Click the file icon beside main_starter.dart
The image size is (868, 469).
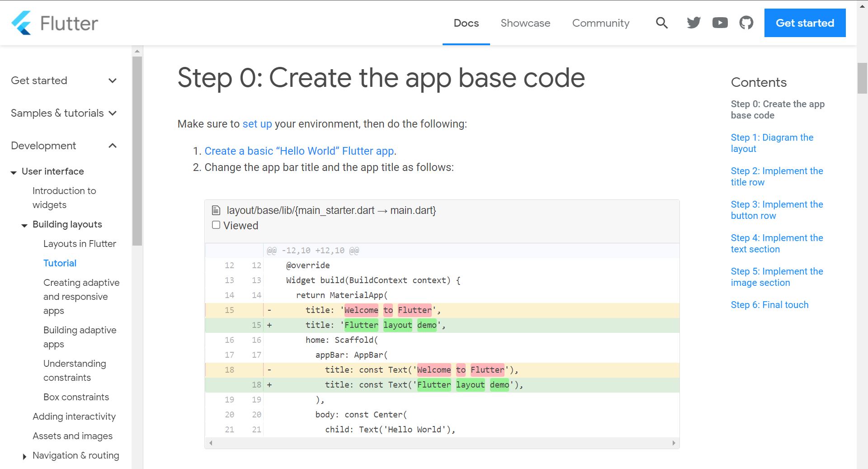pyautogui.click(x=216, y=210)
